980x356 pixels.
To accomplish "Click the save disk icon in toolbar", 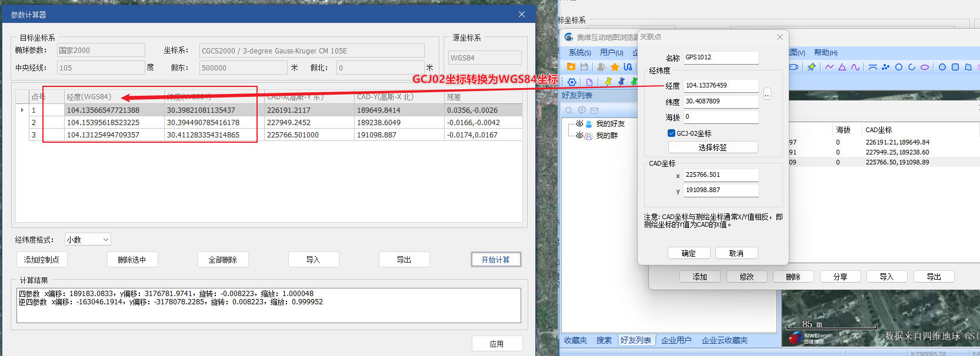I will point(584,67).
